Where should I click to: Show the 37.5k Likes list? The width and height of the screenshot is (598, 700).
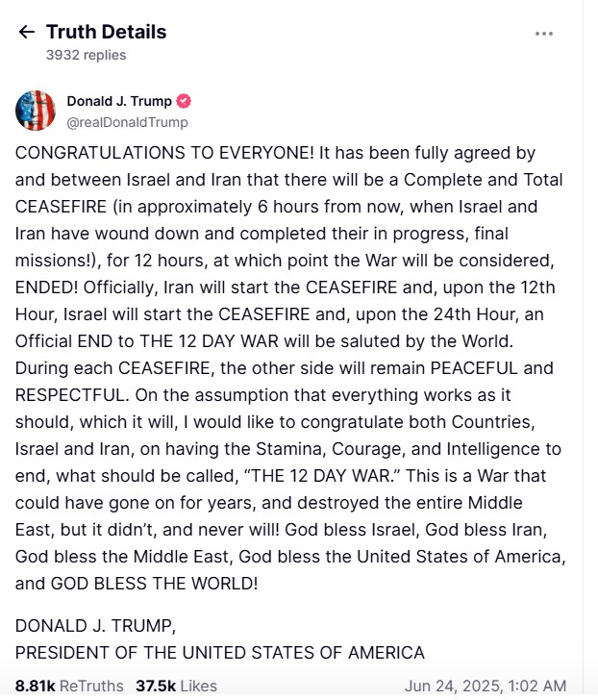pos(176,686)
